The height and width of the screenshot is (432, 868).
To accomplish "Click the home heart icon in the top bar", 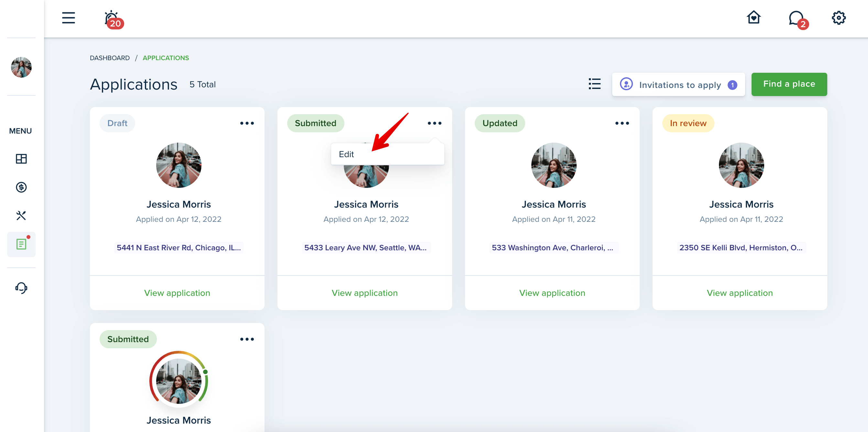I will [x=754, y=17].
